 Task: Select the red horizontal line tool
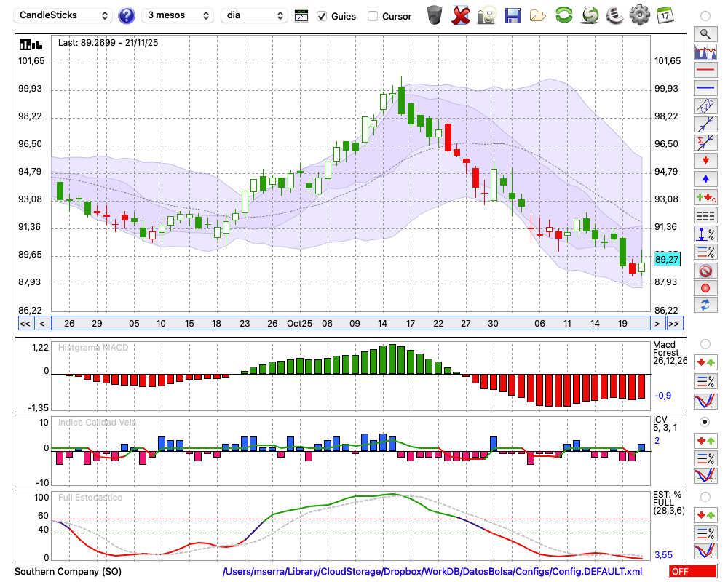(705, 70)
